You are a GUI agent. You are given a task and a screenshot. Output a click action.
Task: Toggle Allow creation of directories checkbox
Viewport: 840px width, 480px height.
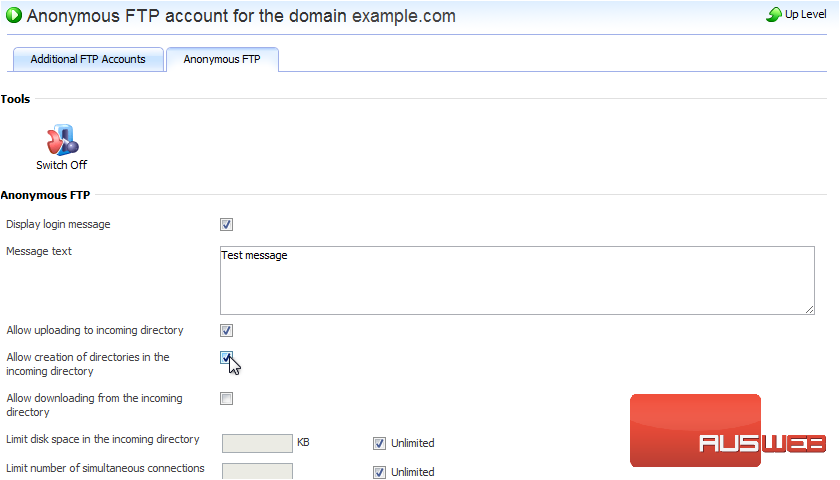(227, 357)
